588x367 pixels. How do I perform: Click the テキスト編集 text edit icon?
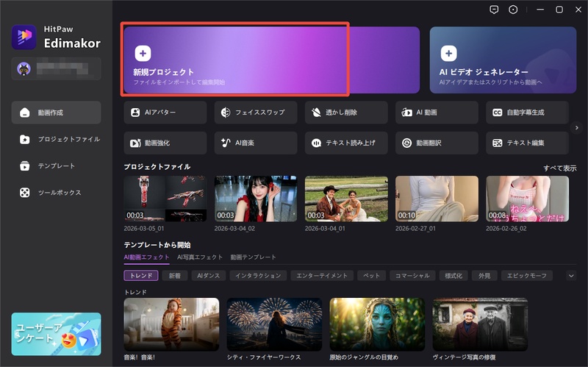[498, 143]
